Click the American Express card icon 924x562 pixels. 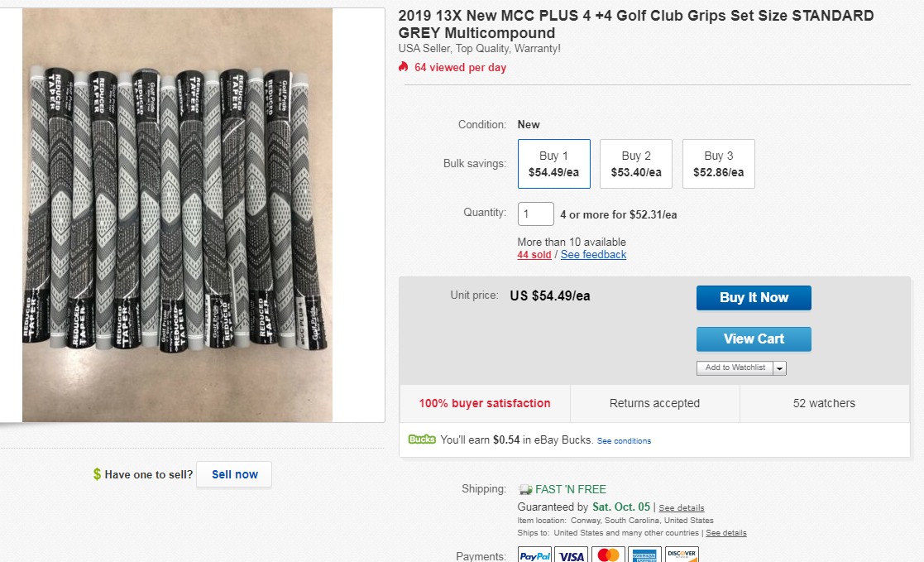[x=644, y=555]
